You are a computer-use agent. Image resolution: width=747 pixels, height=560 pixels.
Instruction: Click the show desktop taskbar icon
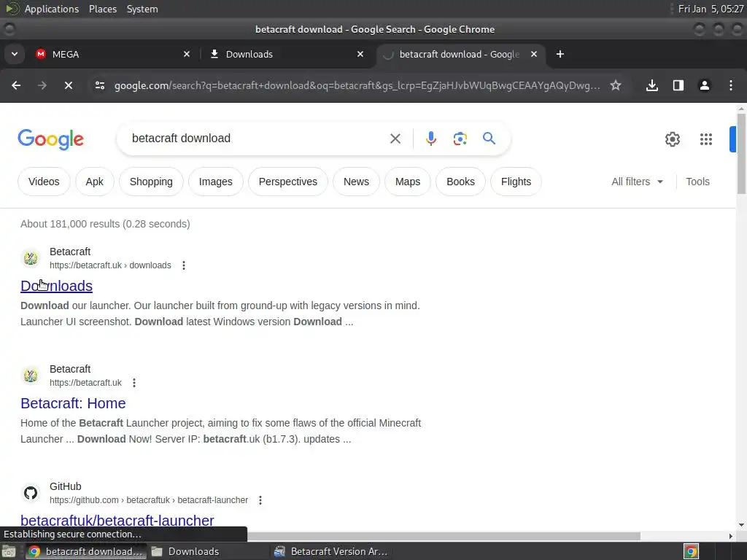tap(9, 551)
